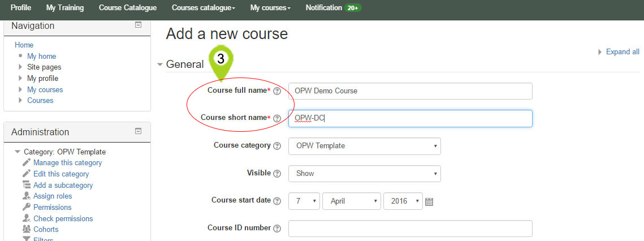This screenshot has height=241, width=644.
Task: Open the Visible Show dropdown
Action: click(x=364, y=174)
